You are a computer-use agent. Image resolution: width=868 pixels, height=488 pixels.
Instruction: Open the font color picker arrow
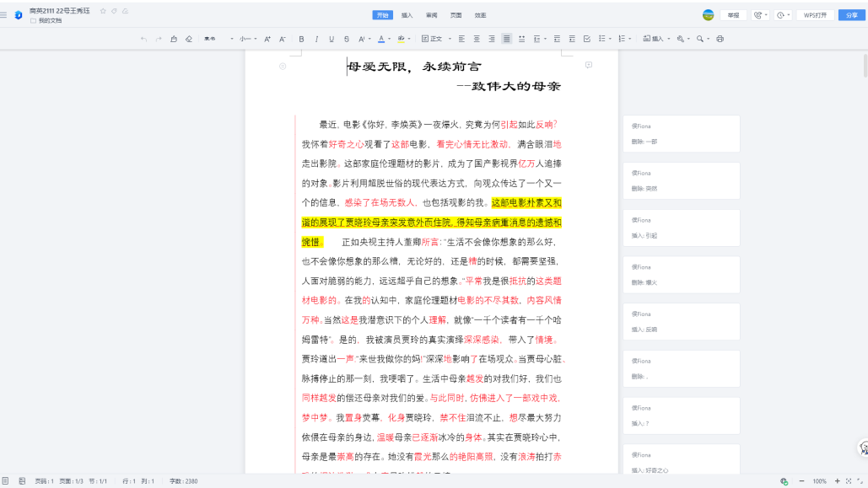pos(389,39)
